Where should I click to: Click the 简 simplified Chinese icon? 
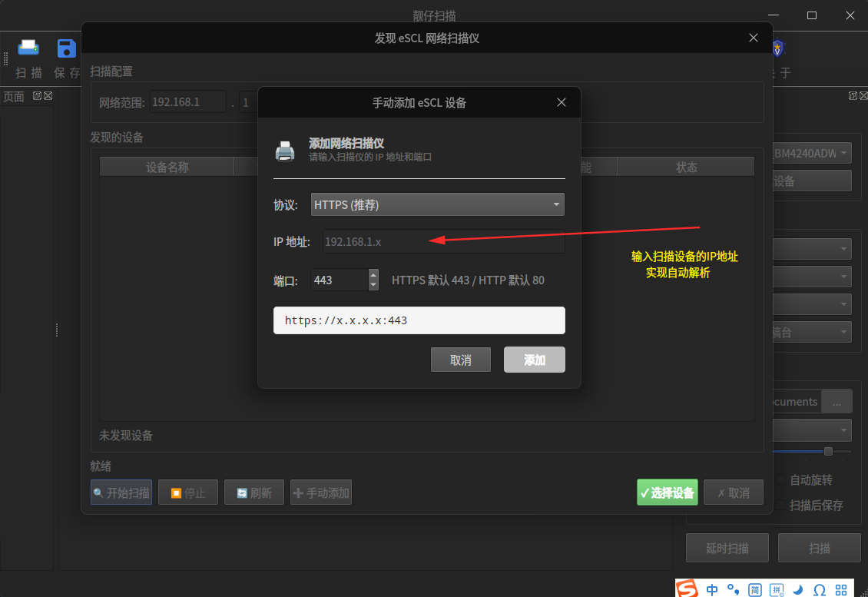(x=754, y=590)
